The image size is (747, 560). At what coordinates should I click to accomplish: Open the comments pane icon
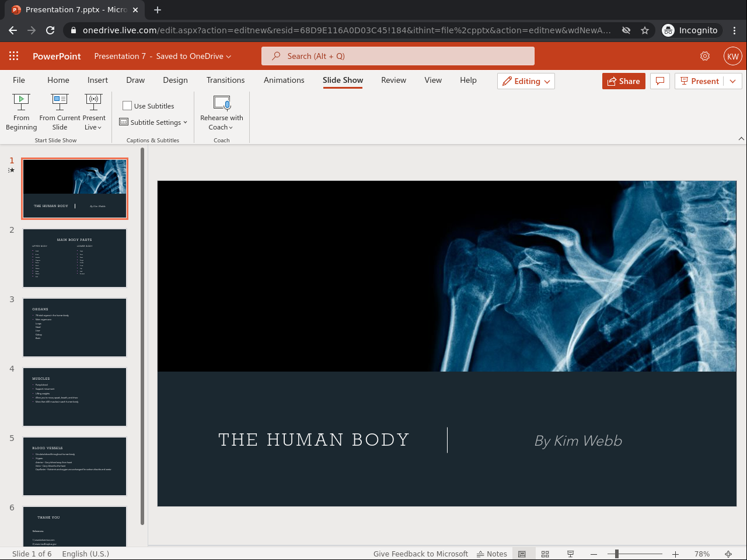coord(660,81)
